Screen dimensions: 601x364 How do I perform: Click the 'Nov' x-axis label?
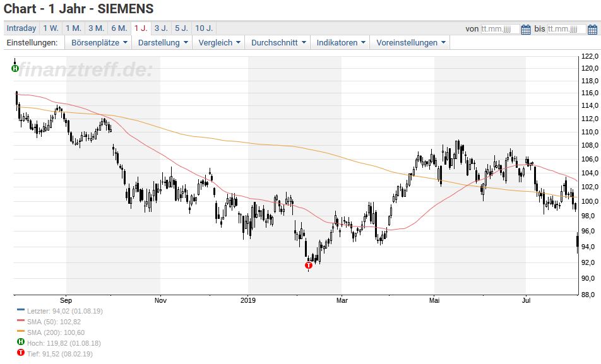tap(160, 300)
